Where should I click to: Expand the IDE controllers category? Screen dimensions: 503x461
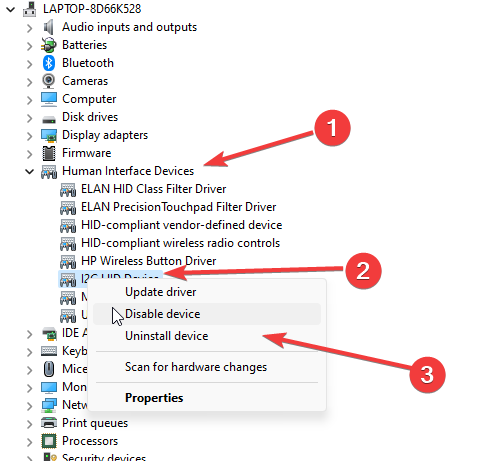click(29, 334)
